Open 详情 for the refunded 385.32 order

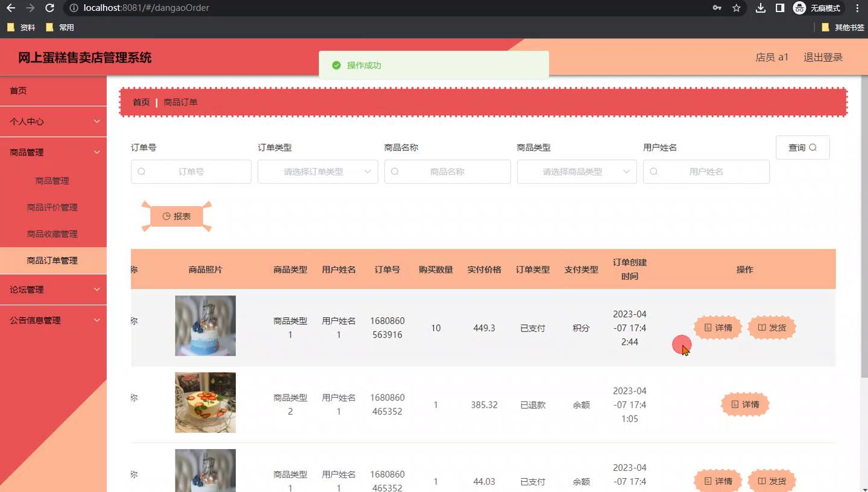745,405
